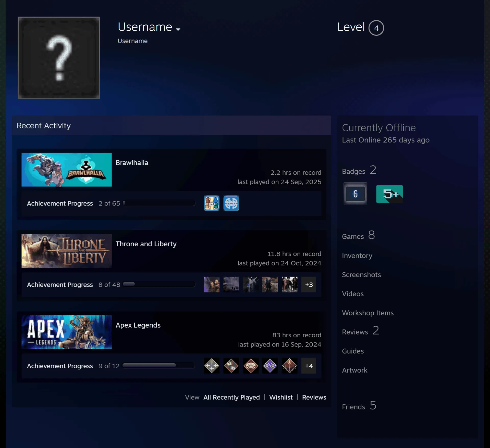Click the fifth Apex Legends achievement icon
This screenshot has width=490, height=448.
click(290, 366)
